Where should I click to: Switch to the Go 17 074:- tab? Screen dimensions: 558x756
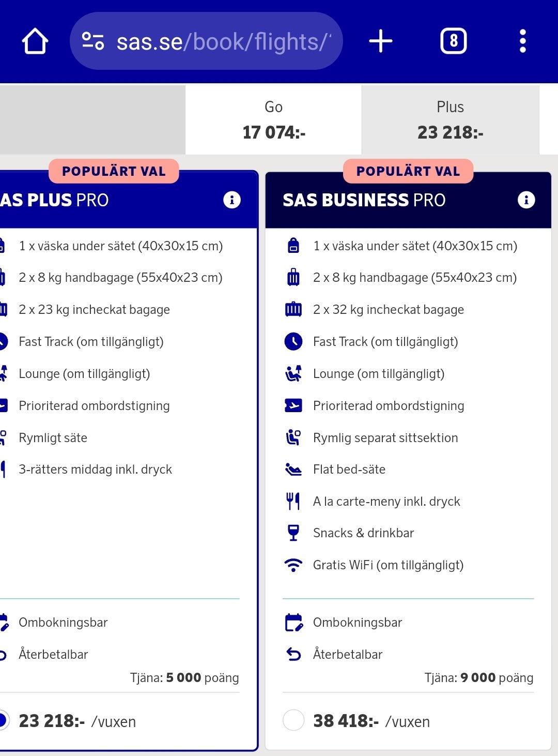[x=274, y=120]
